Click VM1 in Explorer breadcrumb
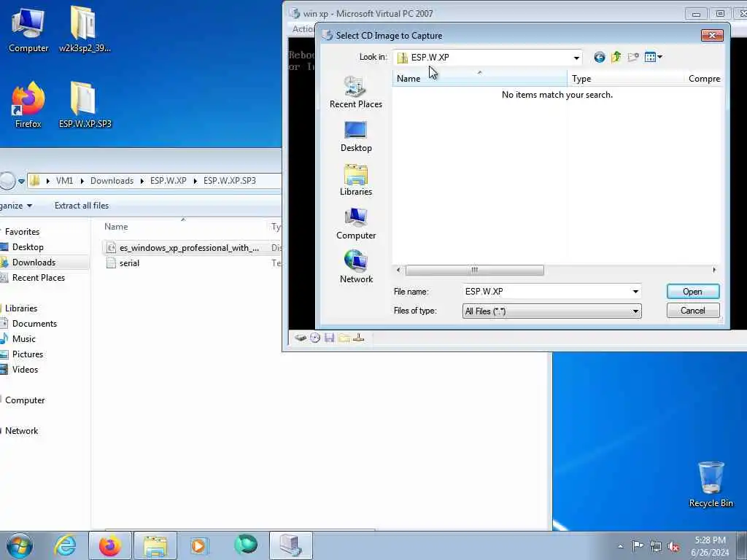This screenshot has height=560, width=747. coord(64,181)
